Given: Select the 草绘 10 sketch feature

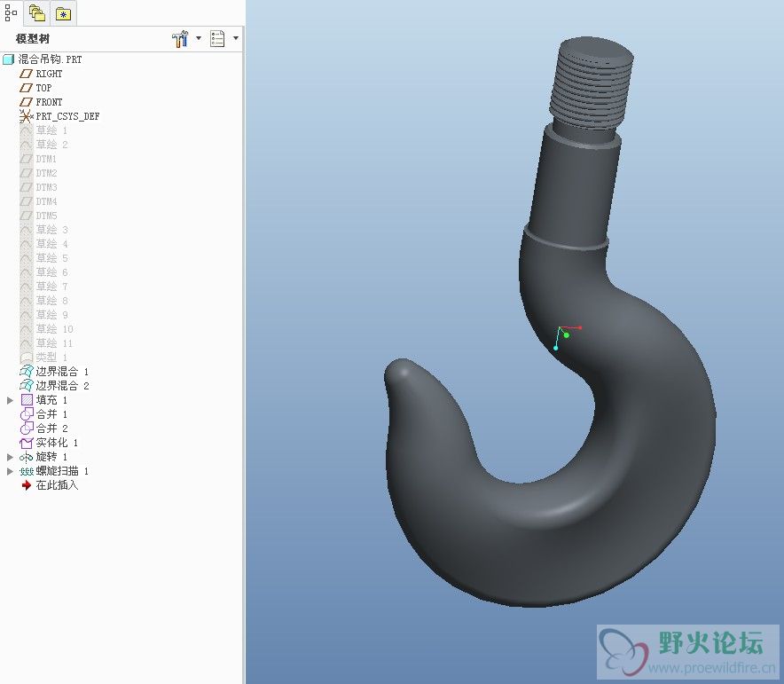Looking at the screenshot, I should (54, 329).
